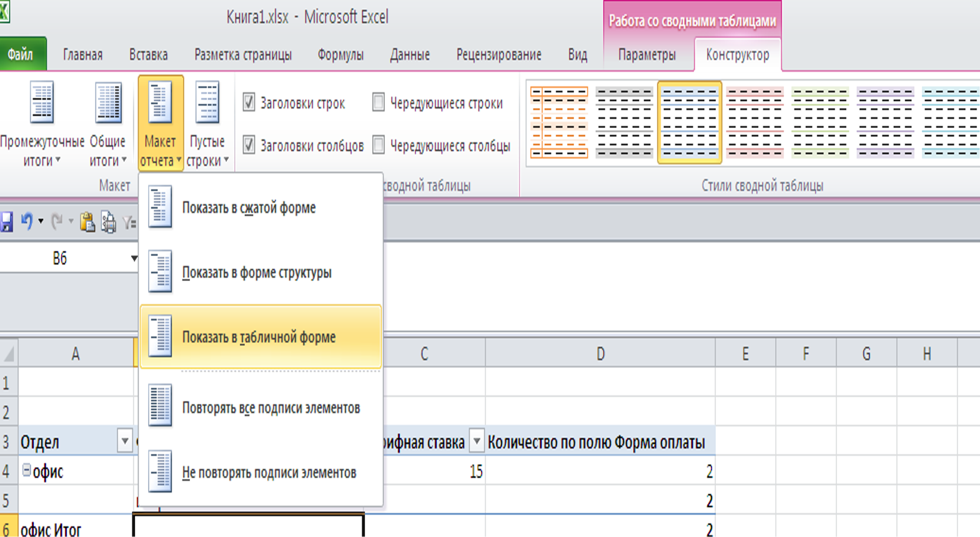
Task: Click the Макет отчета report layout button
Action: [161, 124]
